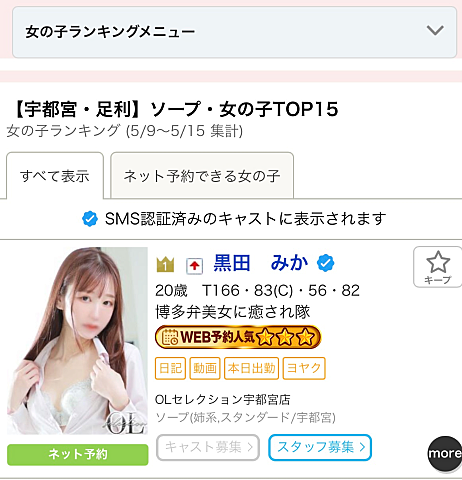Click the red up-arrow rank change icon
Viewport: 462px width, 480px height.
coord(195,266)
